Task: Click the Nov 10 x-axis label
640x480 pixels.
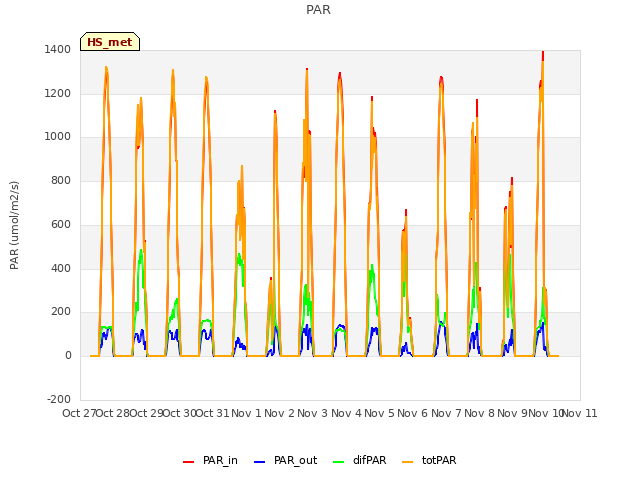Action: pyautogui.click(x=547, y=413)
